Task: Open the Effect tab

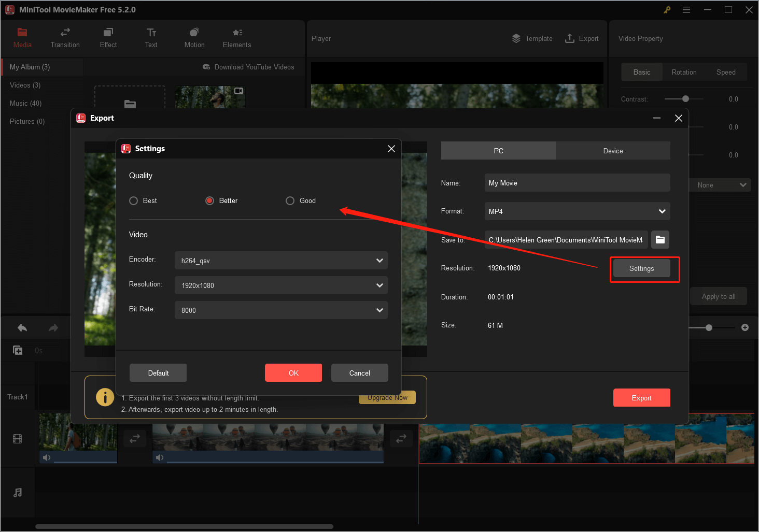Action: click(x=108, y=38)
